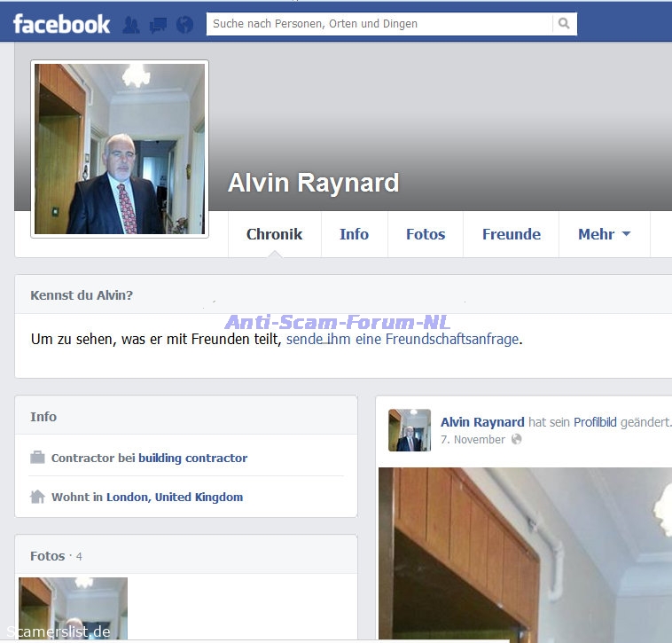This screenshot has height=643, width=672.
Task: Show notifications via the globe icon
Action: click(184, 25)
